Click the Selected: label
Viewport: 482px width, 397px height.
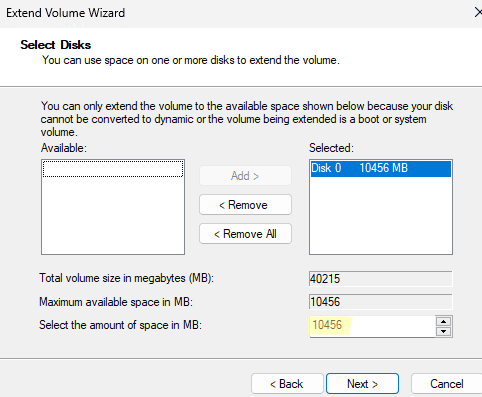pyautogui.click(x=331, y=148)
